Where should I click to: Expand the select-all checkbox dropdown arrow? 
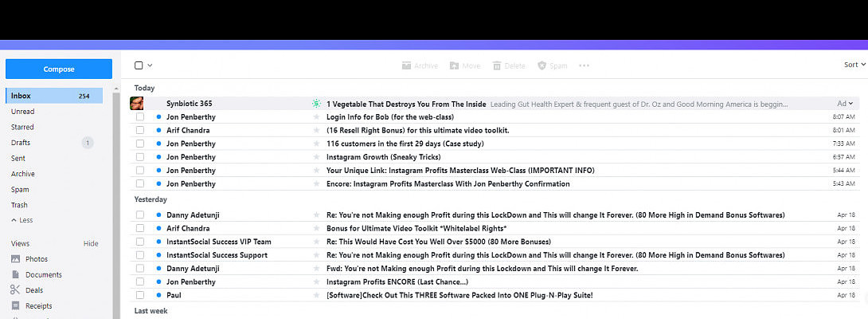(x=150, y=65)
